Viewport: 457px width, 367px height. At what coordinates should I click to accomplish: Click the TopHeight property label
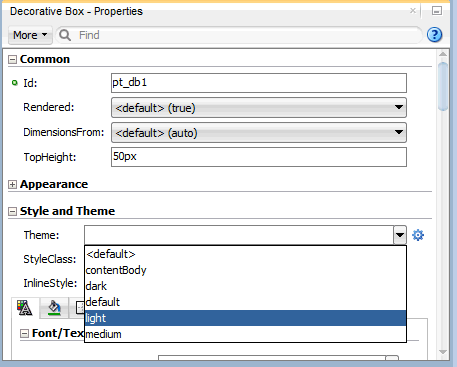pyautogui.click(x=50, y=157)
